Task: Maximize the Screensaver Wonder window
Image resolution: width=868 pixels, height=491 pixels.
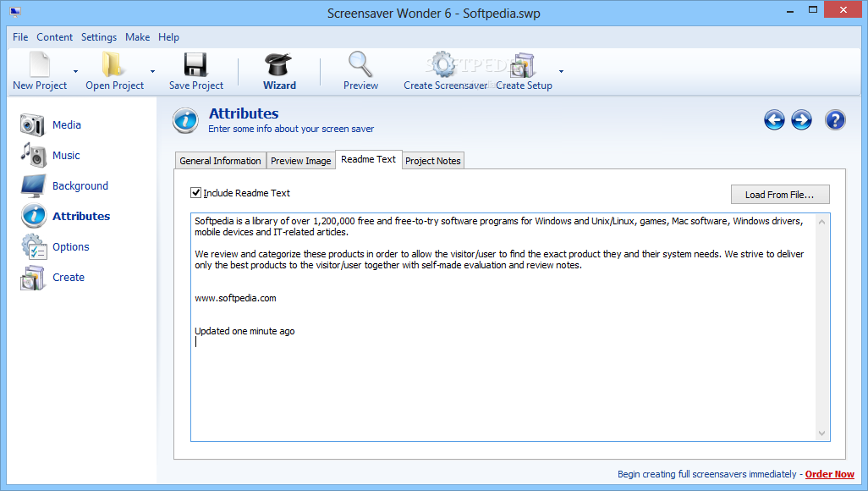Action: click(813, 10)
